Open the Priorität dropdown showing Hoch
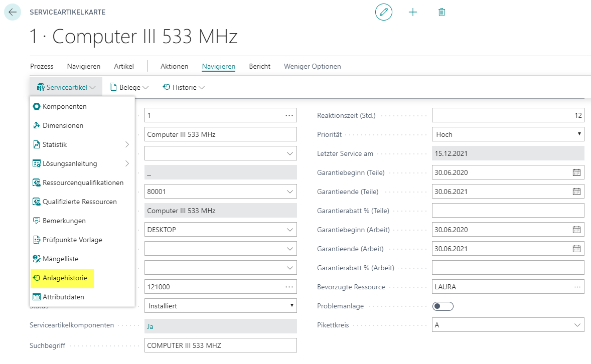Viewport: 591px width, 364px height. pos(508,134)
